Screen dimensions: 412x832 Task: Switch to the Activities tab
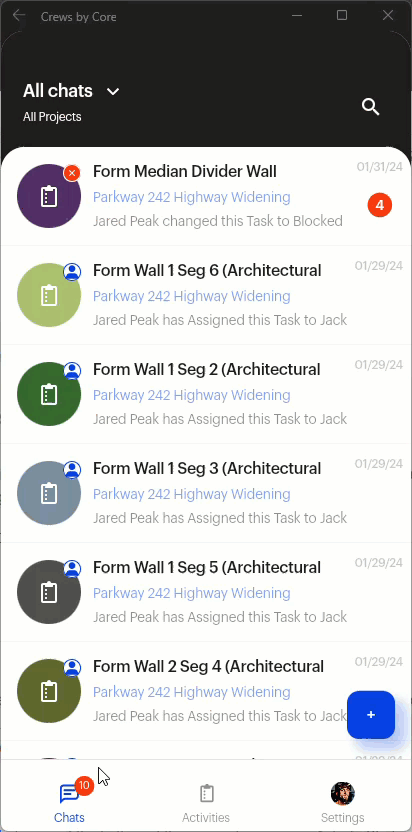coord(206,803)
